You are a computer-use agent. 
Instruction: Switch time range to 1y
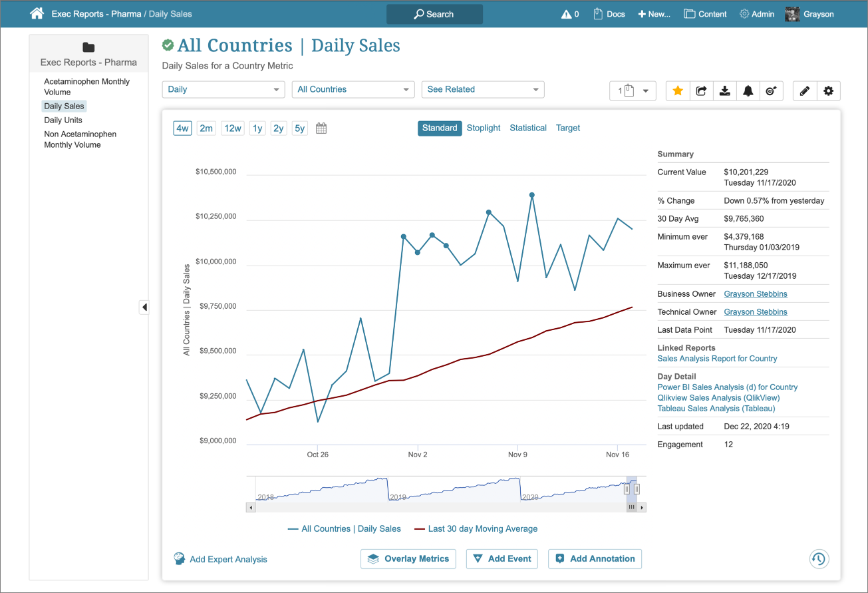click(x=257, y=128)
